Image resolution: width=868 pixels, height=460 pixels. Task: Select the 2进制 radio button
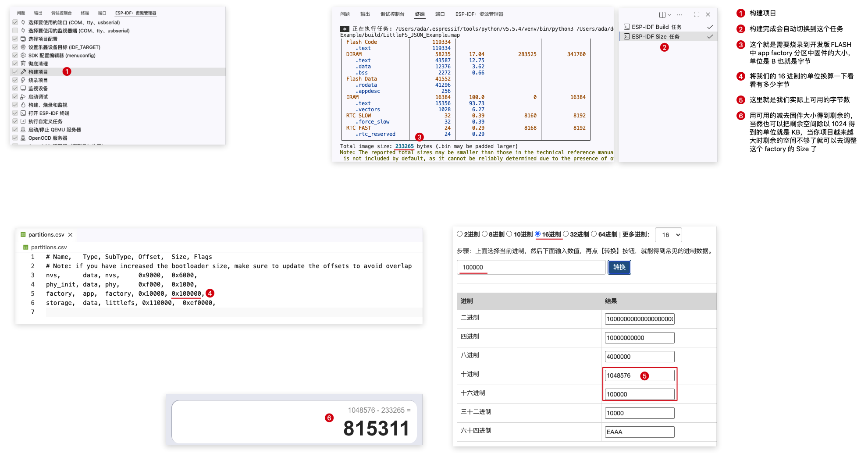pos(460,234)
